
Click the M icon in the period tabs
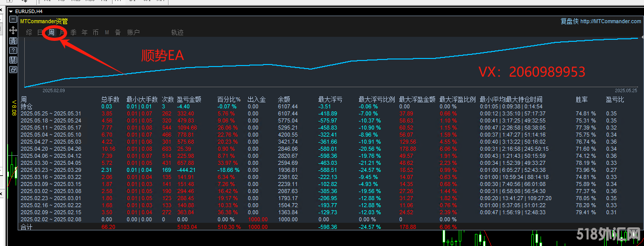[107, 33]
